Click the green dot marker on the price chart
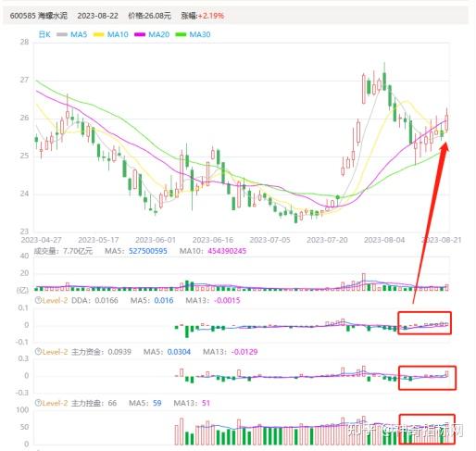476x451 pixels. (x=338, y=197)
